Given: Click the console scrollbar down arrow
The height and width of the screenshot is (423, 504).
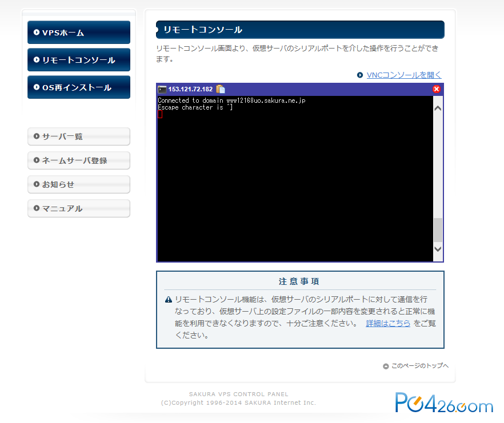Looking at the screenshot, I should coord(438,249).
